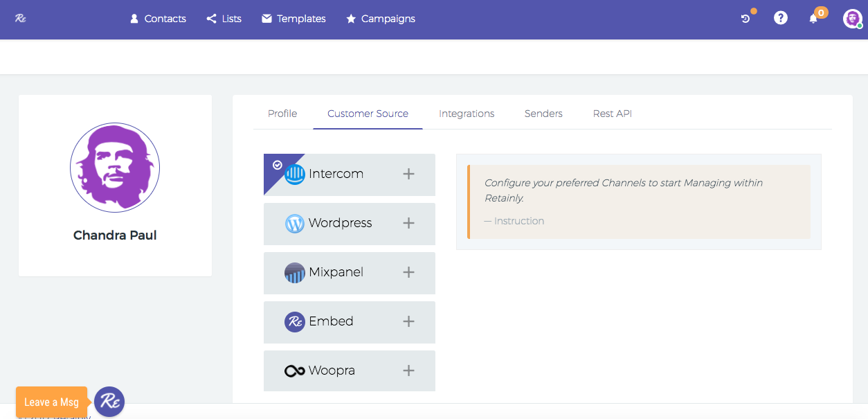Click the Leave a Msg button
This screenshot has width=868, height=419.
(x=51, y=402)
